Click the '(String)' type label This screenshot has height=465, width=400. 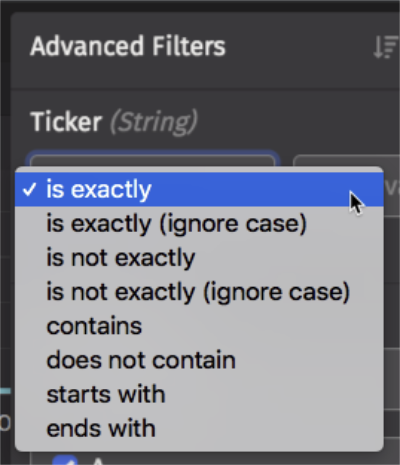(x=154, y=122)
